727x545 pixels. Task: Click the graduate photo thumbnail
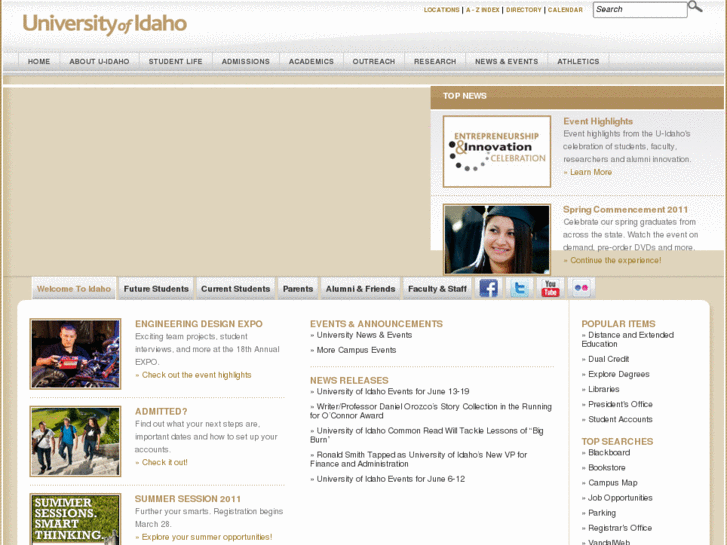pyautogui.click(x=497, y=239)
